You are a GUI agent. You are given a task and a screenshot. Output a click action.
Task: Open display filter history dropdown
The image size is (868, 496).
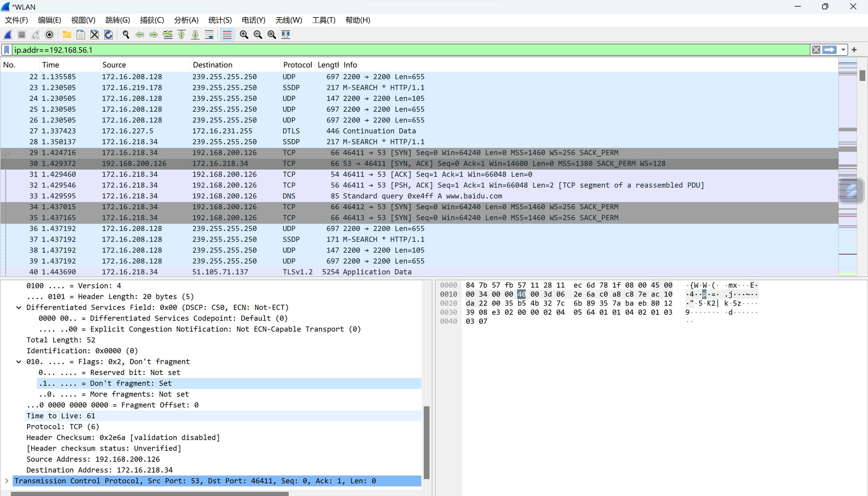pos(843,50)
